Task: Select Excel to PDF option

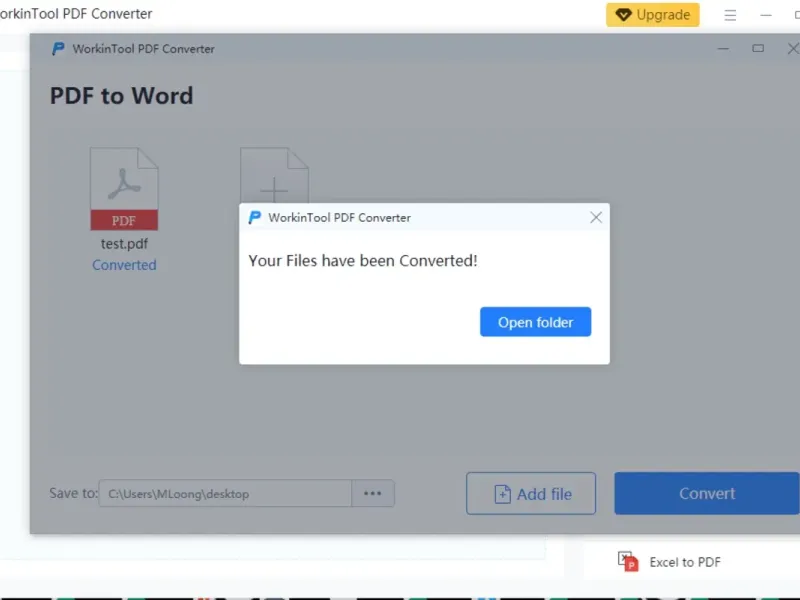Action: pyautogui.click(x=669, y=562)
